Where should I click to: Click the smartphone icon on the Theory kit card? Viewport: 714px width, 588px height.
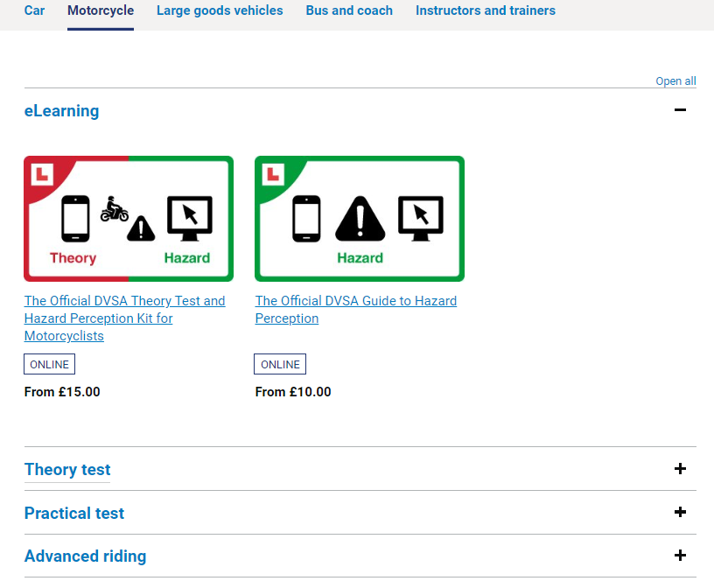coord(75,219)
